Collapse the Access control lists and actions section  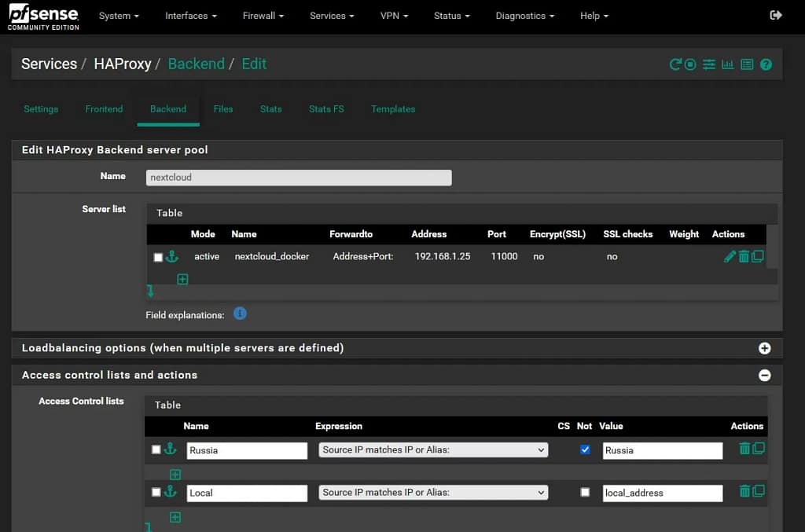click(764, 376)
